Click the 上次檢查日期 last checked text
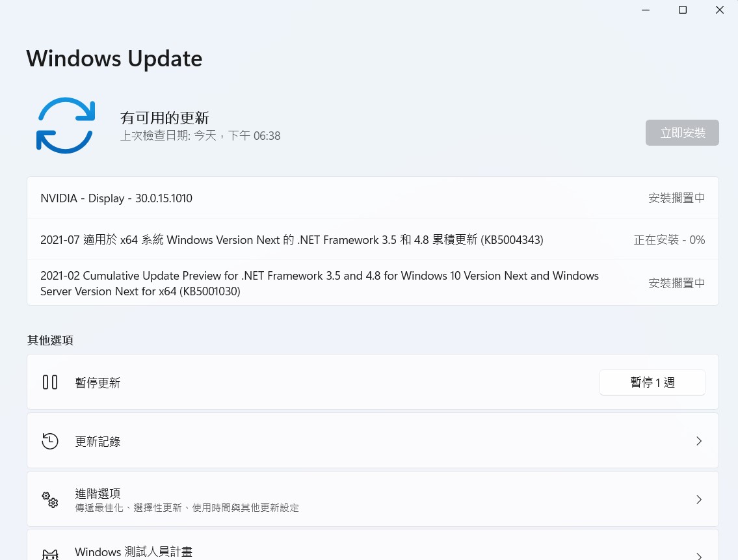Image resolution: width=738 pixels, height=560 pixels. click(200, 136)
